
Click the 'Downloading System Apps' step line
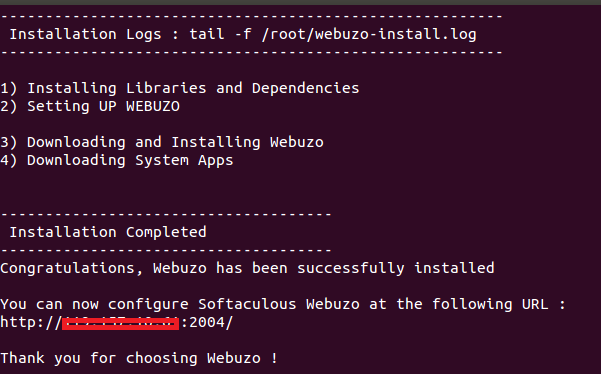[117, 161]
